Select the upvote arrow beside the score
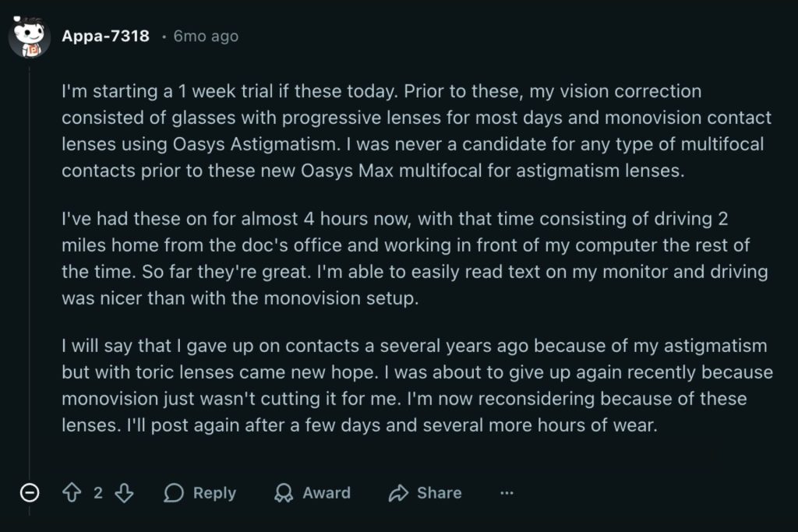The height and width of the screenshot is (532, 798). pos(72,492)
